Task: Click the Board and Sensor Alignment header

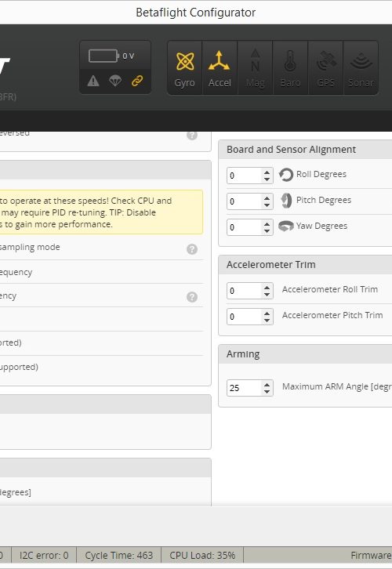Action: pyautogui.click(x=305, y=150)
